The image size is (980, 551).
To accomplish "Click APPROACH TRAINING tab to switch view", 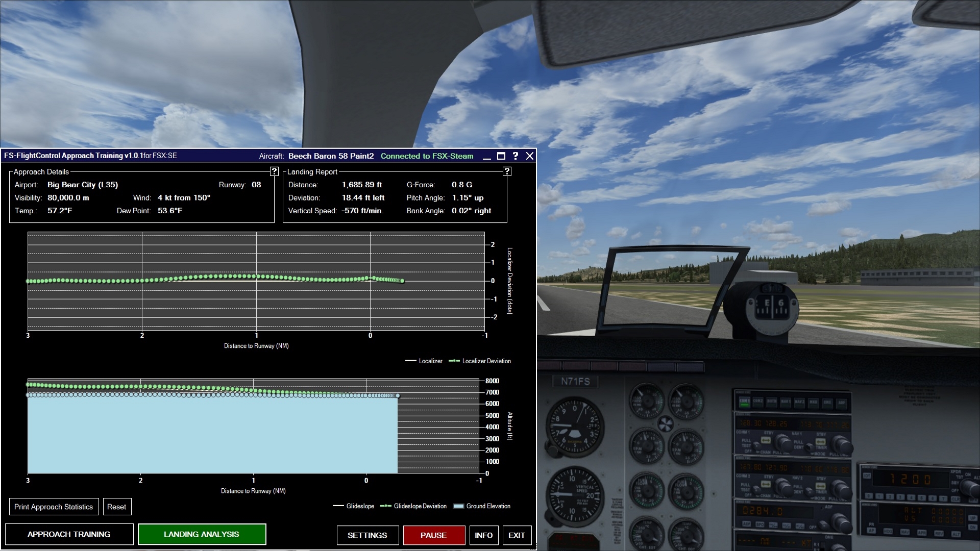I will 69,534.
